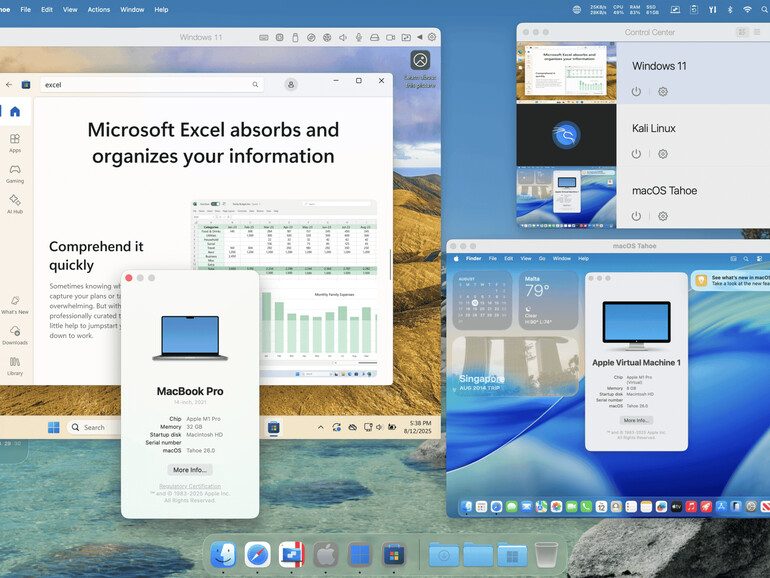Click Wi-Fi icon in macOS menu bar
Image resolution: width=770 pixels, height=578 pixels.
click(x=747, y=9)
